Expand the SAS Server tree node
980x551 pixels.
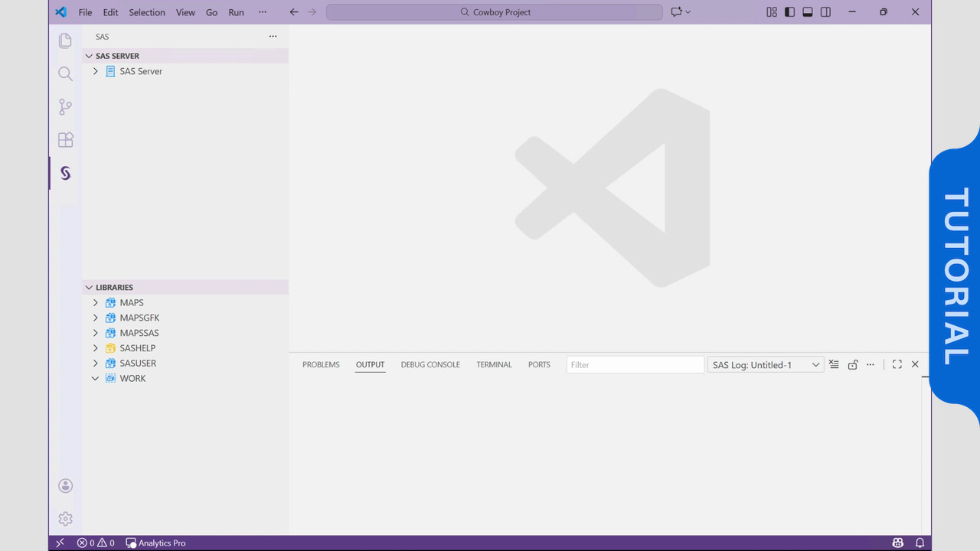point(96,71)
